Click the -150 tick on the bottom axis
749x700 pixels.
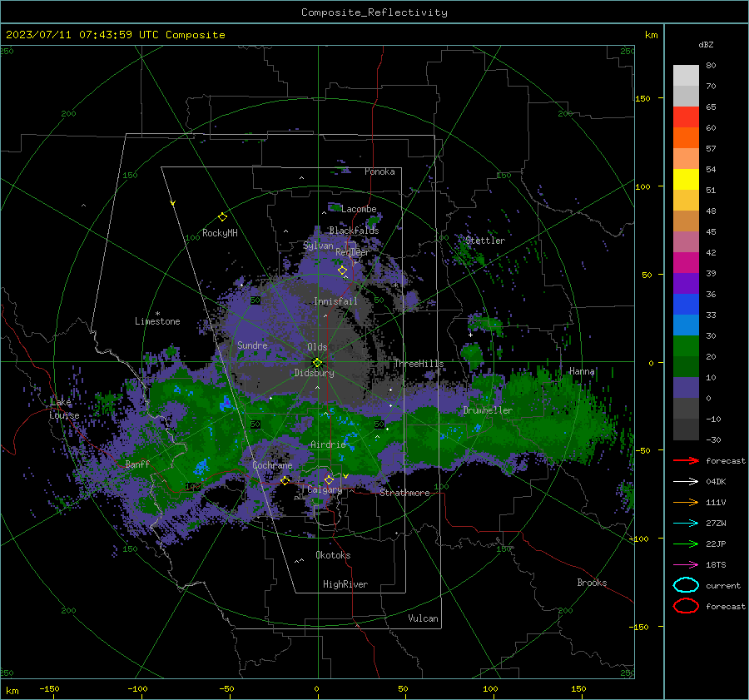tap(49, 688)
